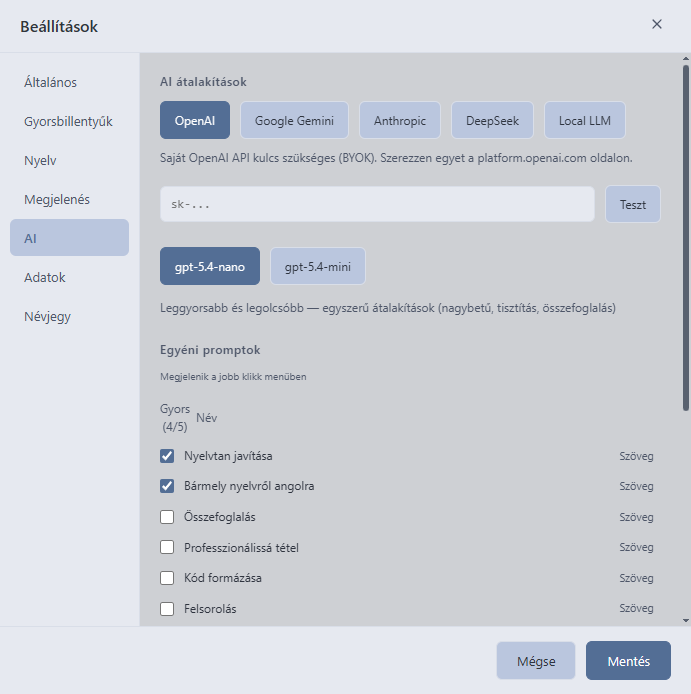Image resolution: width=691 pixels, height=694 pixels.
Task: Click the Bármely nyelvről angolra prompt name
Action: pos(249,486)
